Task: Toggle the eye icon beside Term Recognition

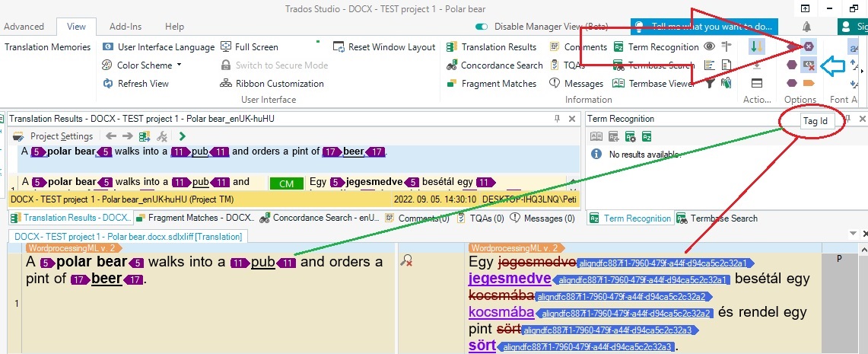Action: click(x=709, y=46)
